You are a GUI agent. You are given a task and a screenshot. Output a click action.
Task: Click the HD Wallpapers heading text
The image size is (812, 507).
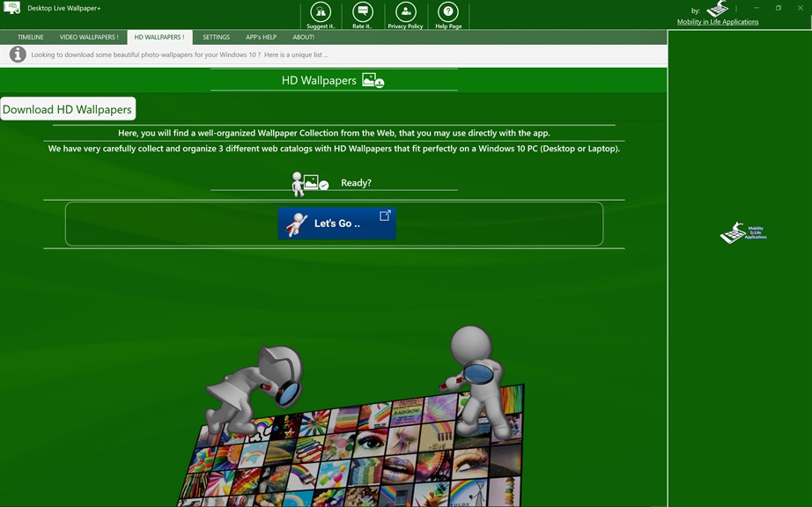(319, 81)
